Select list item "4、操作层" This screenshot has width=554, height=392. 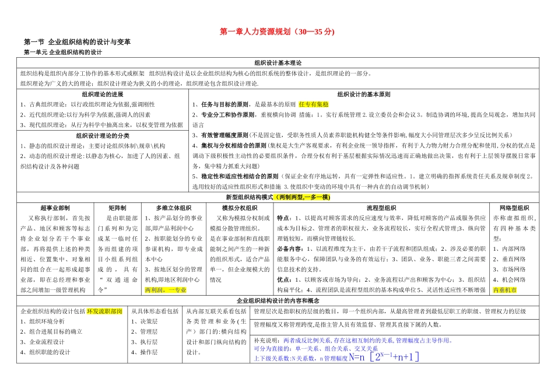click(144, 352)
